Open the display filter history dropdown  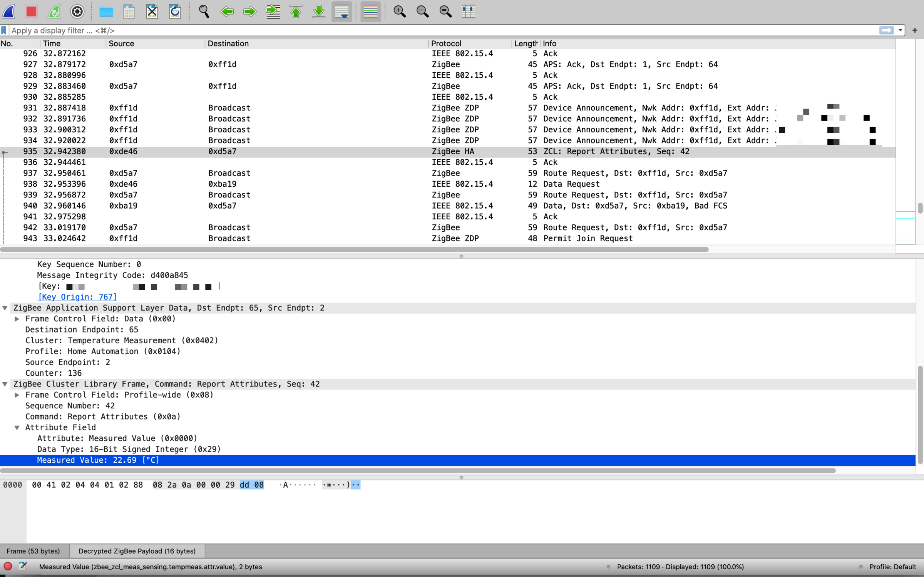pos(900,30)
